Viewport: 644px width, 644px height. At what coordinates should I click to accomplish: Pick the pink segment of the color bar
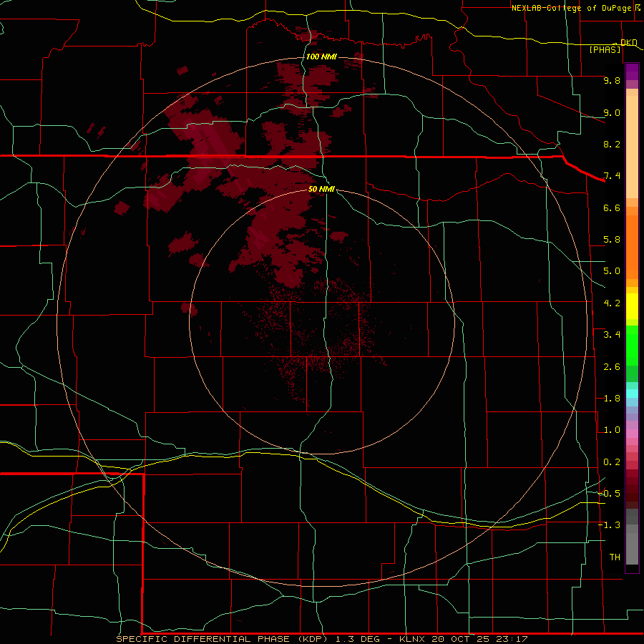pyautogui.click(x=632, y=434)
